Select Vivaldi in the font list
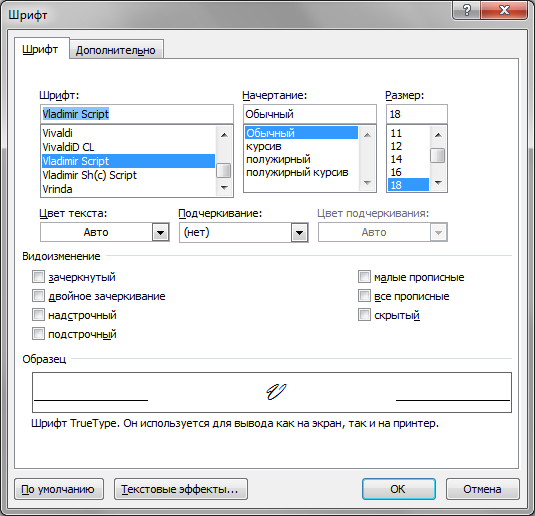 click(x=128, y=133)
